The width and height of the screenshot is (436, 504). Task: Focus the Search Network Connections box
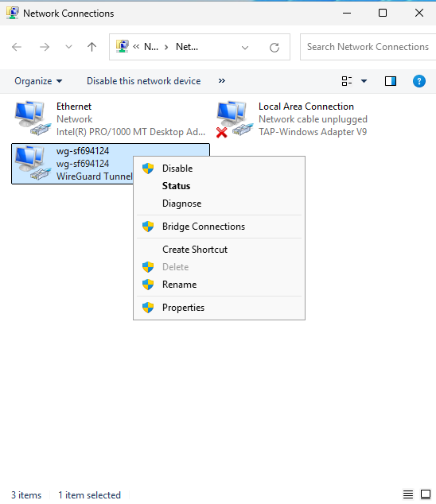pyautogui.click(x=368, y=47)
